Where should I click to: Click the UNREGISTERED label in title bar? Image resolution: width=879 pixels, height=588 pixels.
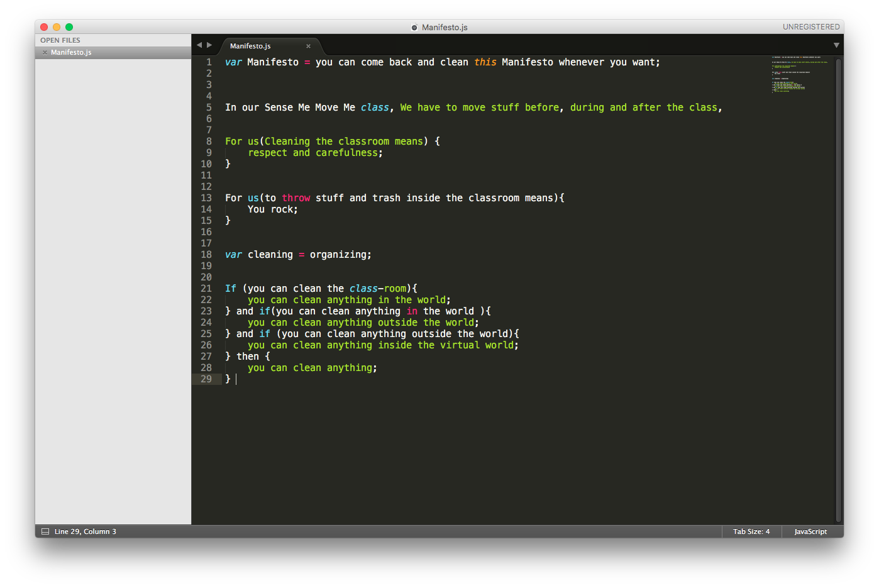pyautogui.click(x=811, y=27)
